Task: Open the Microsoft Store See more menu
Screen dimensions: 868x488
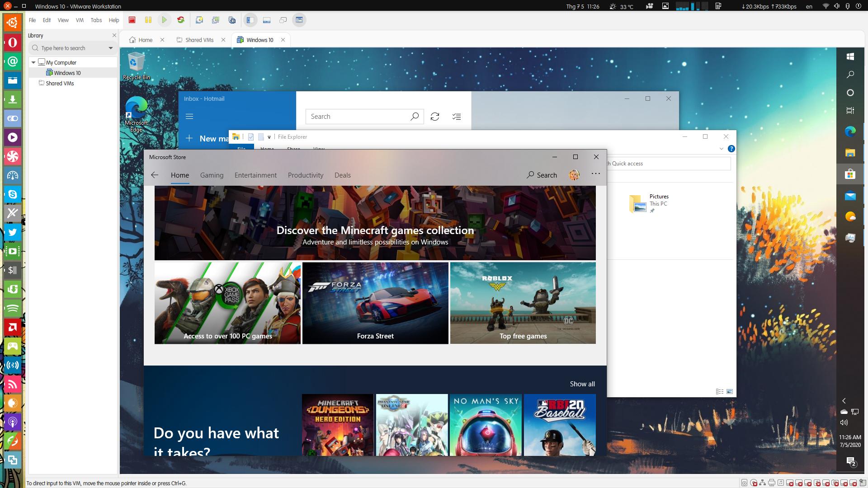Action: tap(596, 174)
